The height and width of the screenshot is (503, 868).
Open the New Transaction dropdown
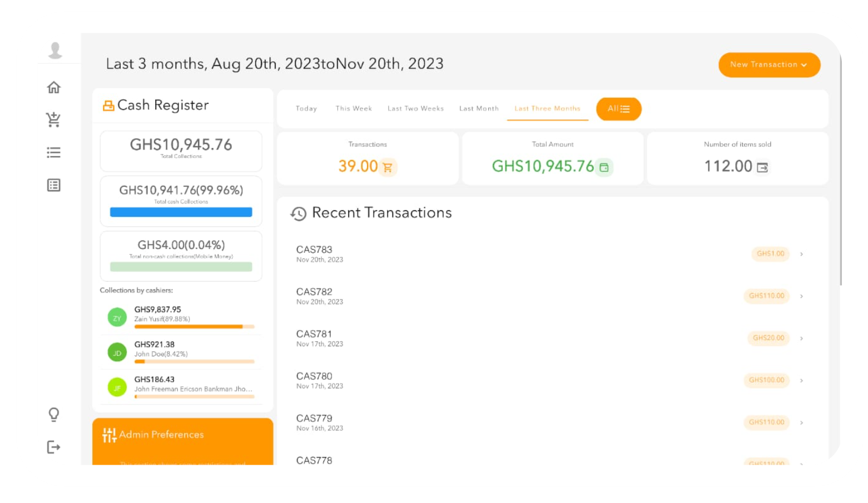768,65
